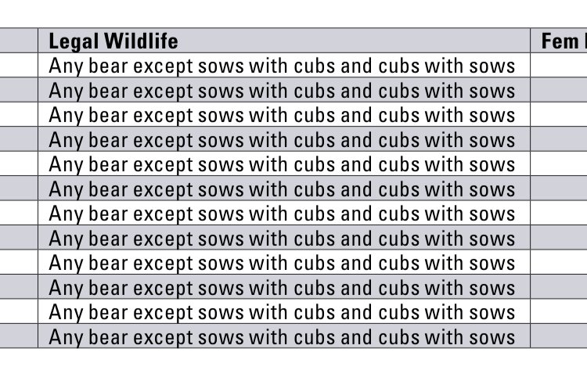Image resolution: width=587 pixels, height=392 pixels.
Task: Click the tenth shaded Legal Wildlife row
Action: [x=284, y=287]
